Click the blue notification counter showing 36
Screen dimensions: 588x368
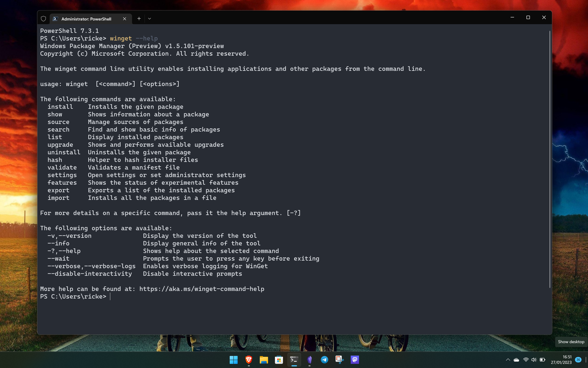tap(578, 360)
